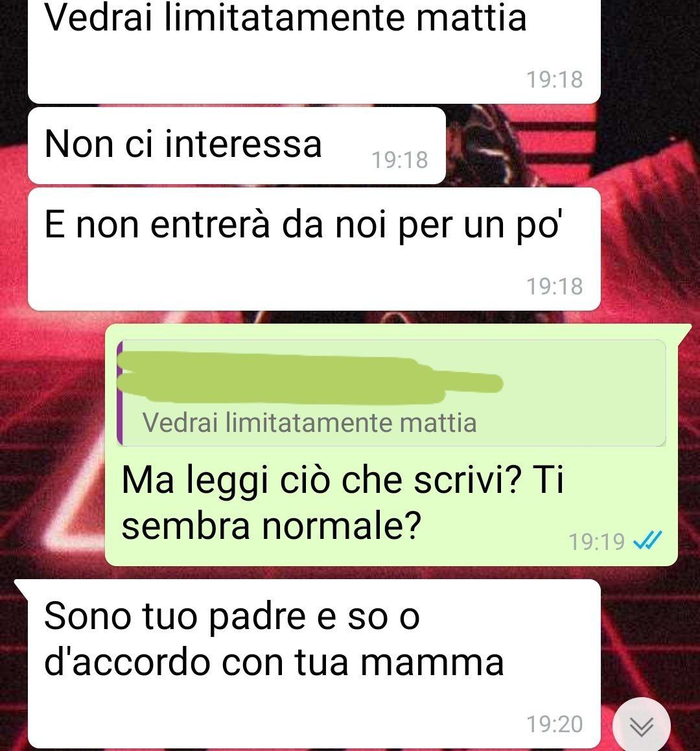The image size is (700, 751).
Task: Select the message 'Sono tuo padre e so o d'accordo'
Action: 314,664
